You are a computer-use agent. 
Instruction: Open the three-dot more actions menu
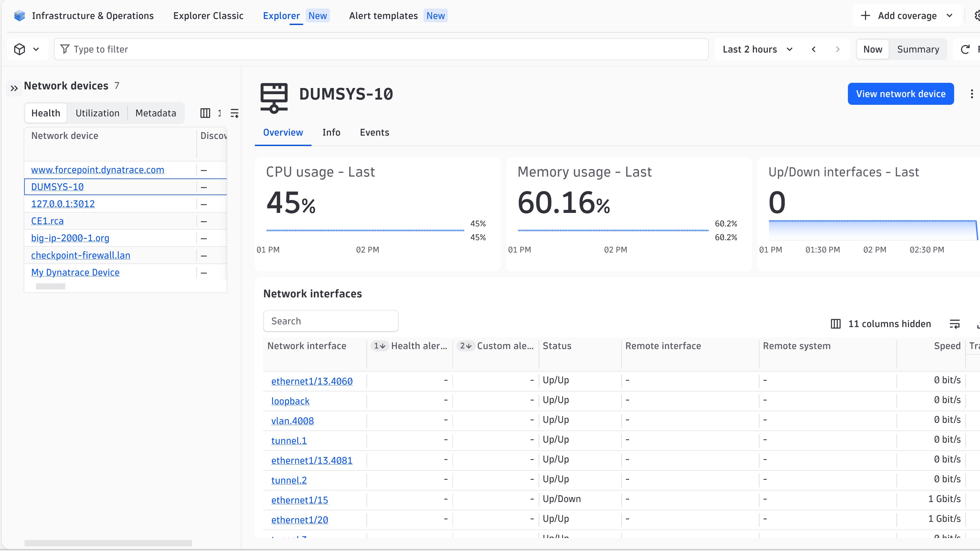point(972,94)
